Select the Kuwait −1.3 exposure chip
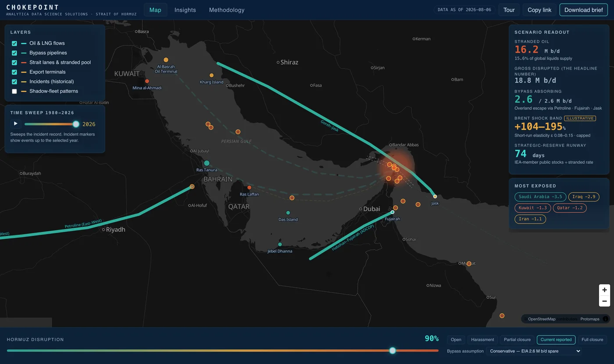The width and height of the screenshot is (614, 364). click(x=533, y=208)
